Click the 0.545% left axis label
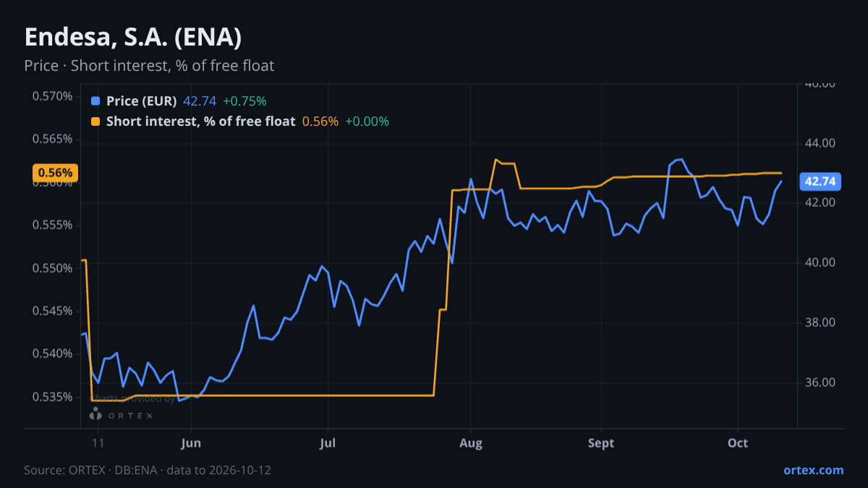This screenshot has width=868, height=488. coord(53,311)
